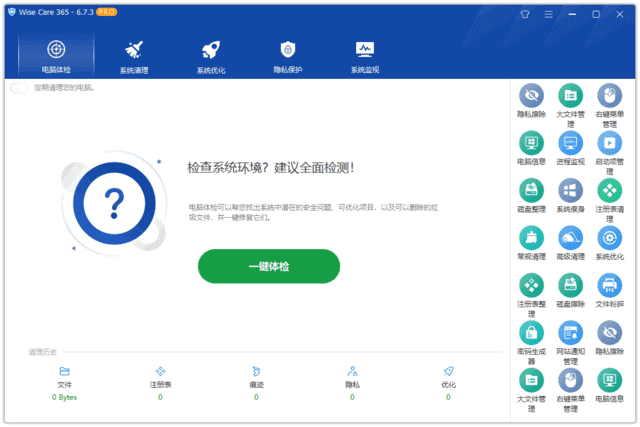Open the 进程监视 process monitor tool
640x427 pixels.
(570, 143)
